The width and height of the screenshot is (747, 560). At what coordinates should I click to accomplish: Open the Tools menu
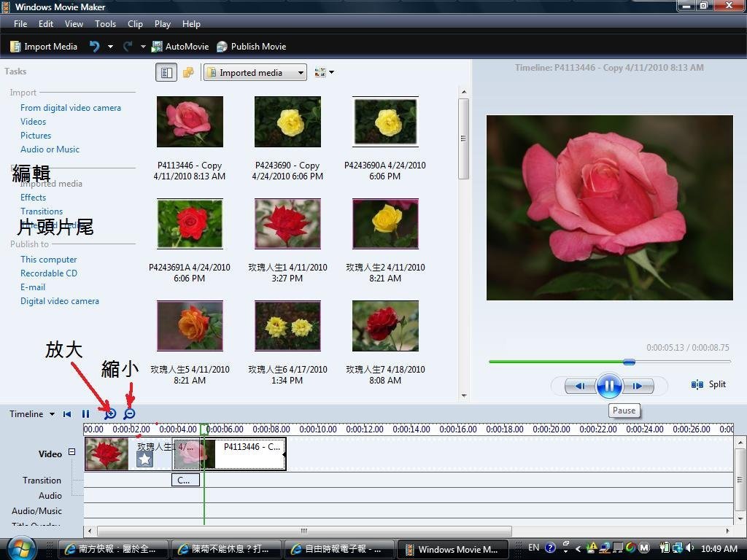(x=105, y=24)
